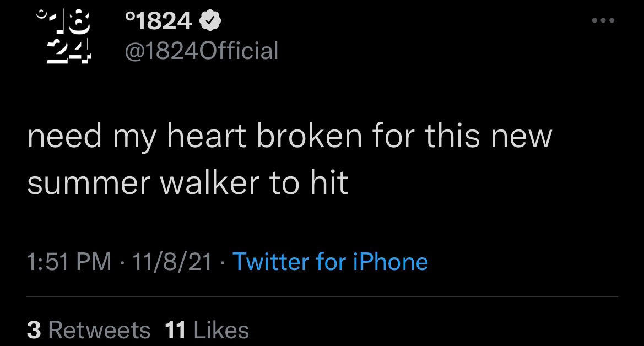
Task: Click the 1:51 PM timestamp
Action: pyautogui.click(x=68, y=261)
